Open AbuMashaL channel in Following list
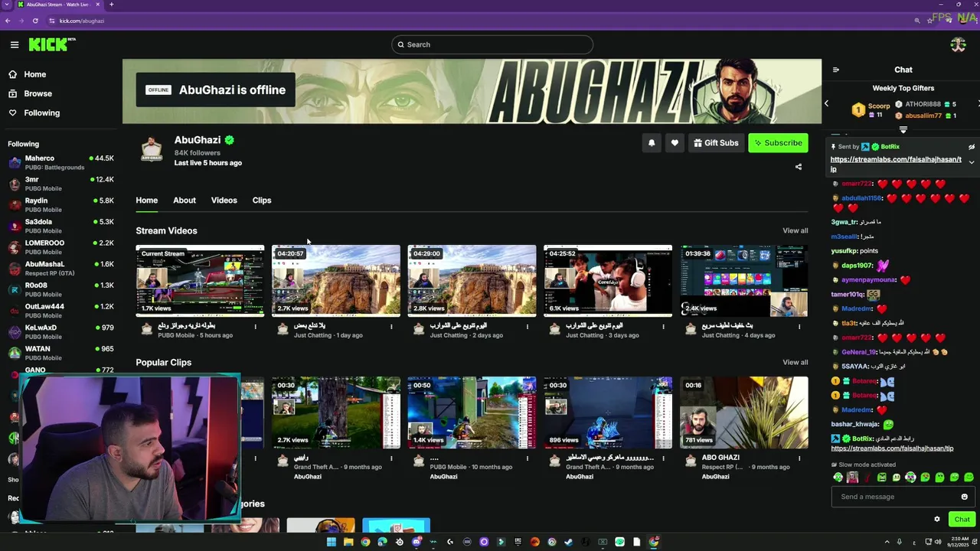 tap(61, 269)
